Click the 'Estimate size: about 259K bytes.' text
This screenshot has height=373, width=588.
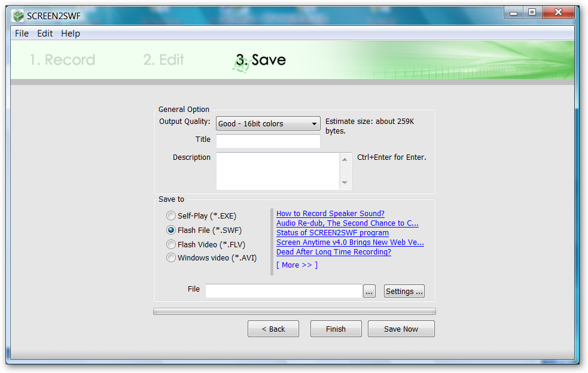370,126
